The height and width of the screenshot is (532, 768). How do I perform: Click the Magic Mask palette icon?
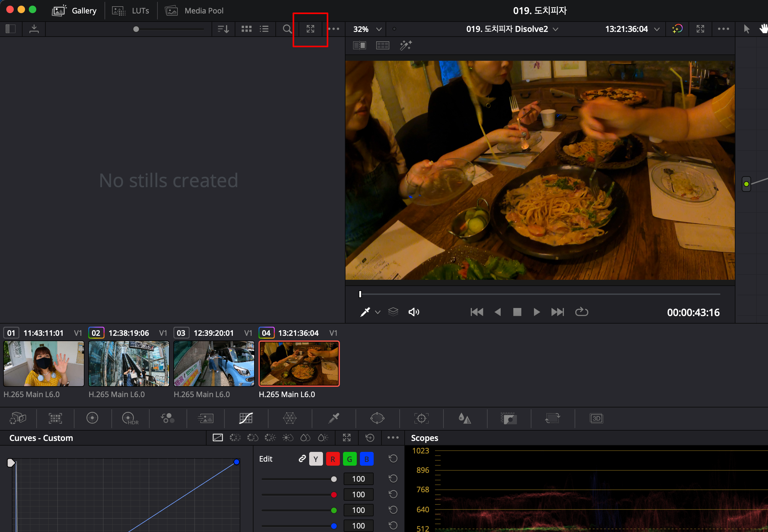508,418
